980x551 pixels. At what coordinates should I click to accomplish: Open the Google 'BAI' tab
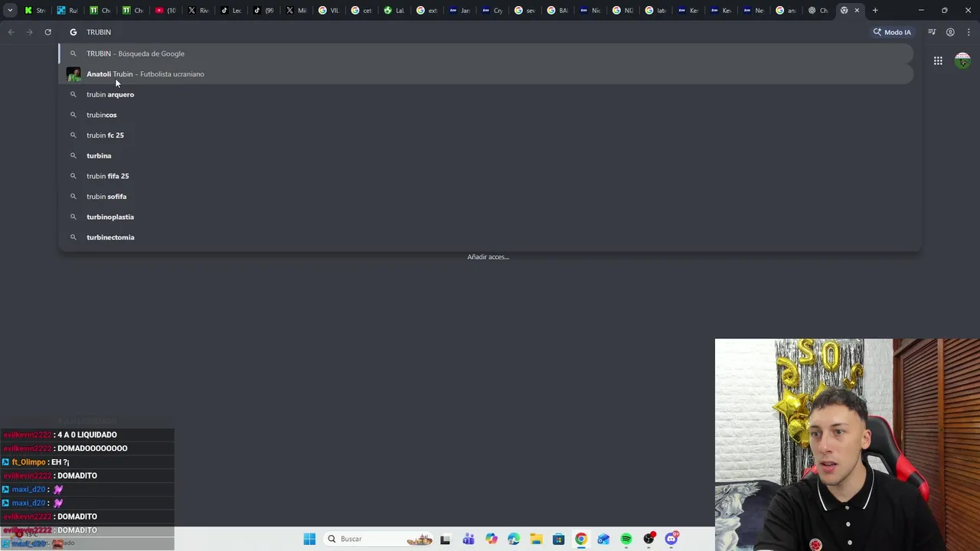click(x=557, y=10)
